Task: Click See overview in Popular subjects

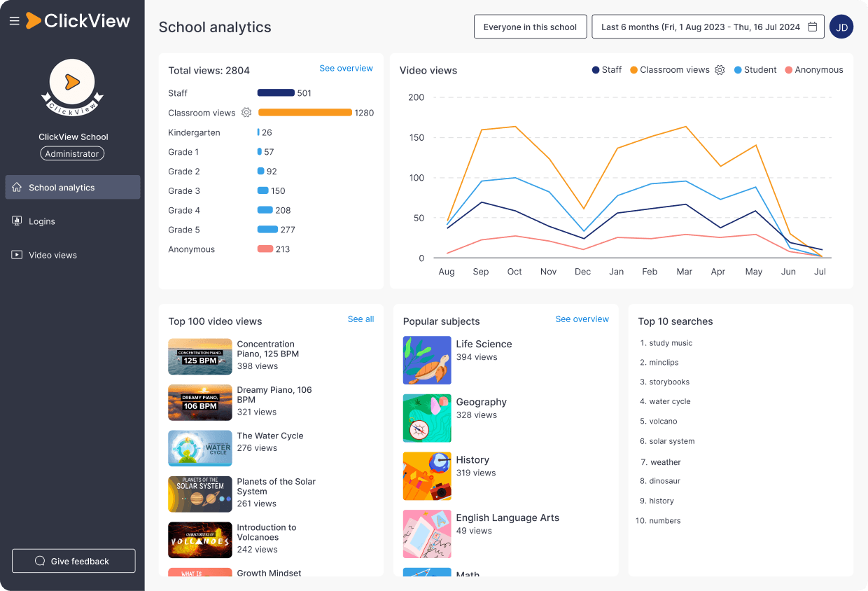Action: click(582, 319)
